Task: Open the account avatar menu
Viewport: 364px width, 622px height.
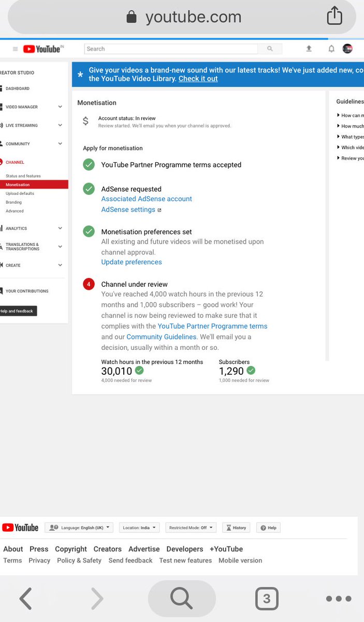Action: 347,49
